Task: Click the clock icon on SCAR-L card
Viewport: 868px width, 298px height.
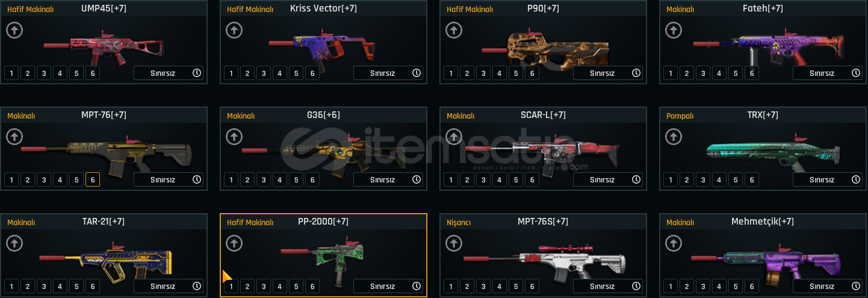Action: pos(636,179)
